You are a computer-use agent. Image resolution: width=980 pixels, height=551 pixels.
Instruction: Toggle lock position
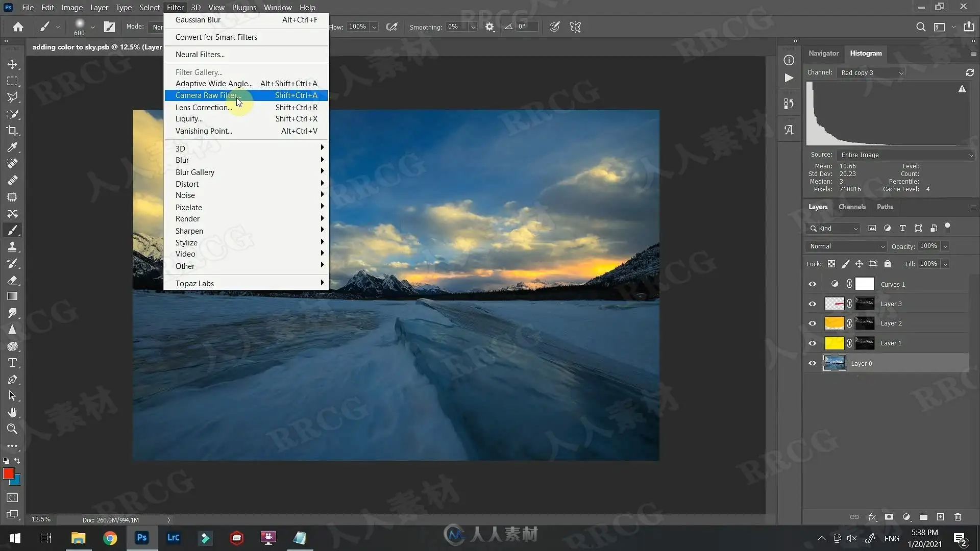859,264
